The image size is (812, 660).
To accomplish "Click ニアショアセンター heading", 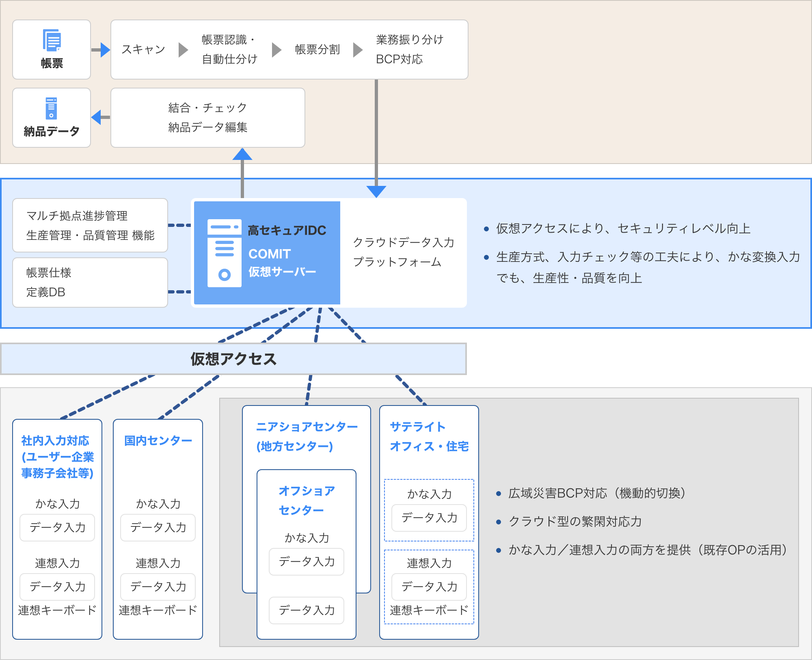I will click(x=307, y=437).
